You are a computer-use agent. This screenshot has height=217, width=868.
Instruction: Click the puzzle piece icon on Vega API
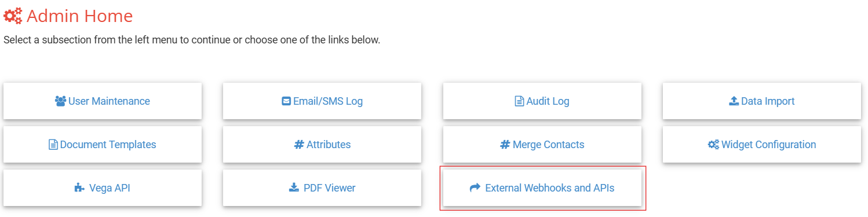(x=80, y=188)
